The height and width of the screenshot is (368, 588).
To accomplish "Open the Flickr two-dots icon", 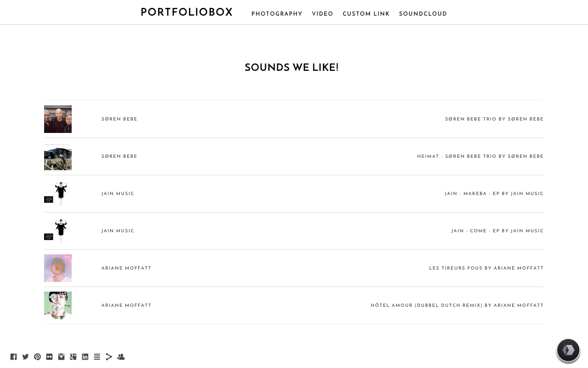I will [49, 357].
